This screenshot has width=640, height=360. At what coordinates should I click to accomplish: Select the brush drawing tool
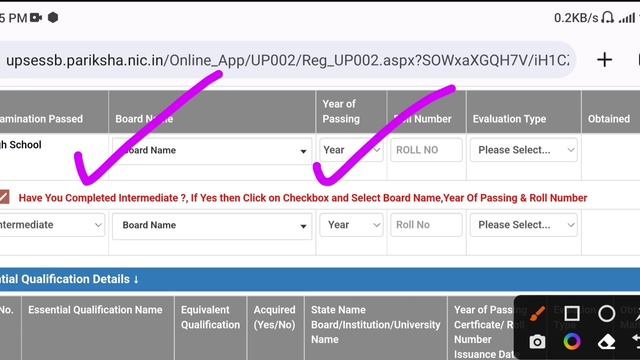537,314
